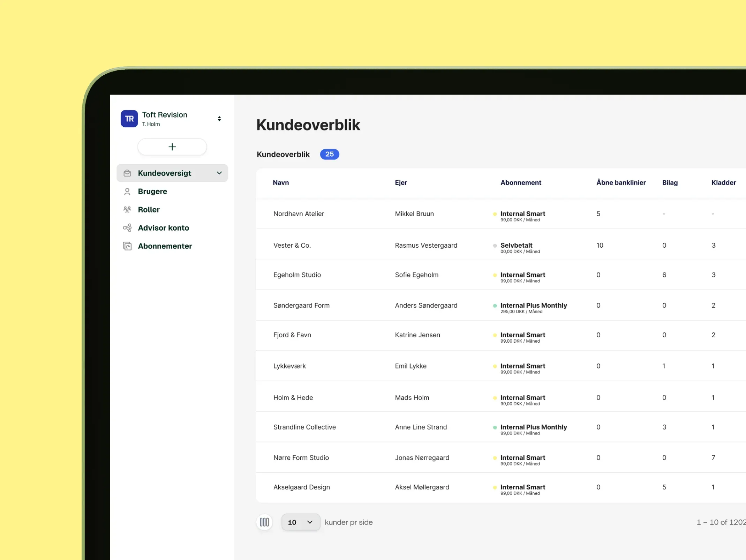Click the green status dot for Søndergaard Form
The height and width of the screenshot is (560, 746).
(495, 306)
